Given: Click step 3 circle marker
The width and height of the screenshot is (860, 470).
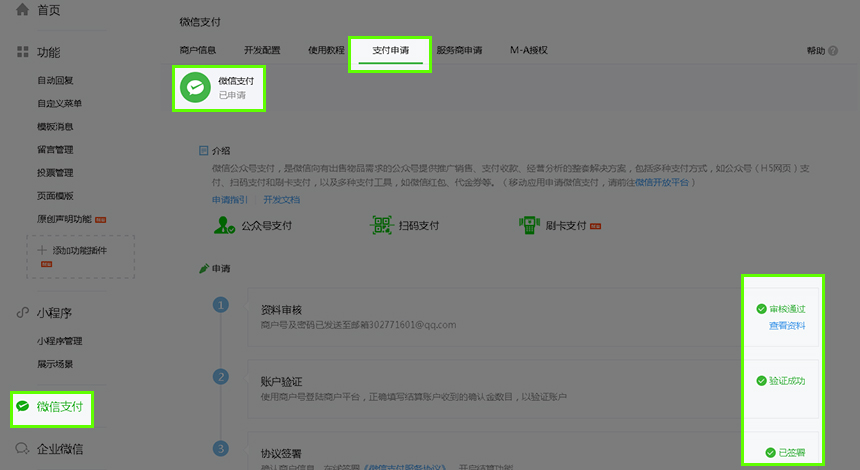Looking at the screenshot, I should coord(221,449).
